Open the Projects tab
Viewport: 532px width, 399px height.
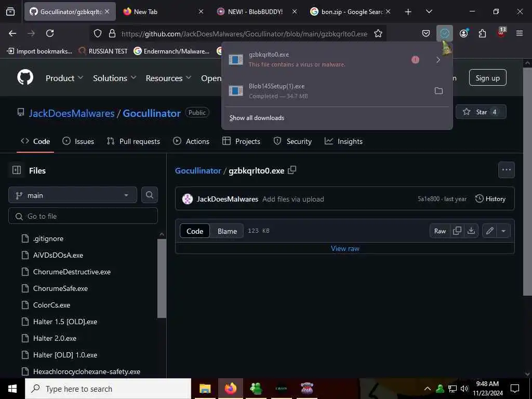pyautogui.click(x=241, y=141)
